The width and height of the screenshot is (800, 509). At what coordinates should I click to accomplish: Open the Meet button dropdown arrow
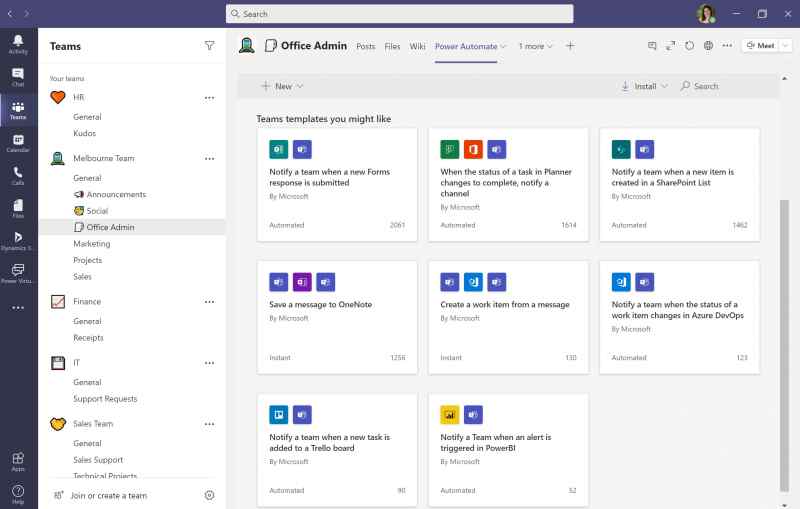[786, 46]
